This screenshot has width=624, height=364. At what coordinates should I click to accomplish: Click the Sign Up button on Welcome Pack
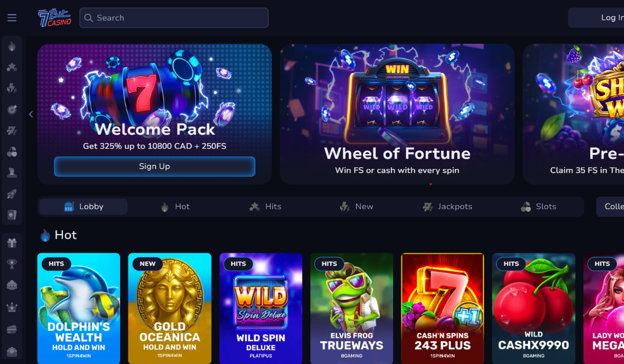click(x=154, y=166)
